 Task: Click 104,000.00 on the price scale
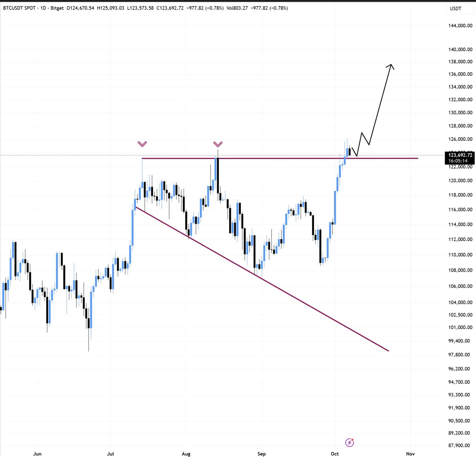coord(460,302)
